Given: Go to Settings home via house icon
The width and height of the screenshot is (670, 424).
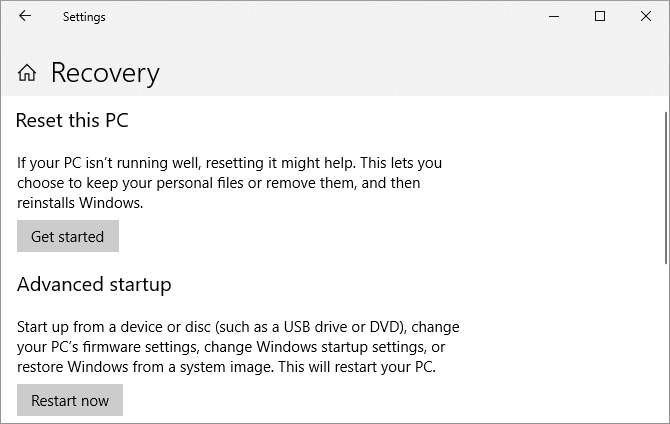Looking at the screenshot, I should (27, 73).
